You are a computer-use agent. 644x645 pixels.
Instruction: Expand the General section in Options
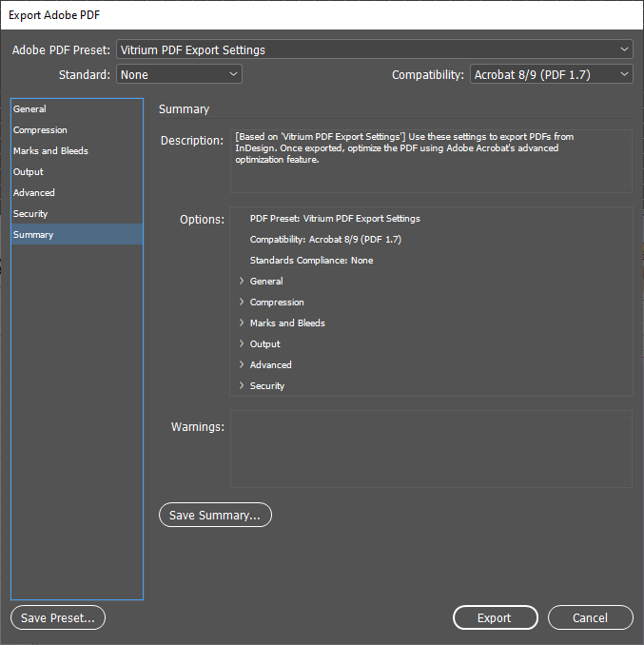242,281
